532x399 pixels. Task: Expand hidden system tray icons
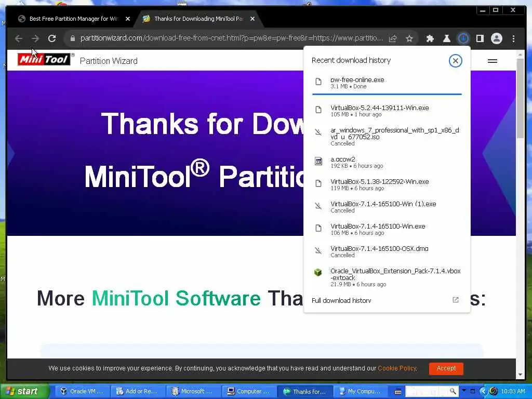pos(484,391)
